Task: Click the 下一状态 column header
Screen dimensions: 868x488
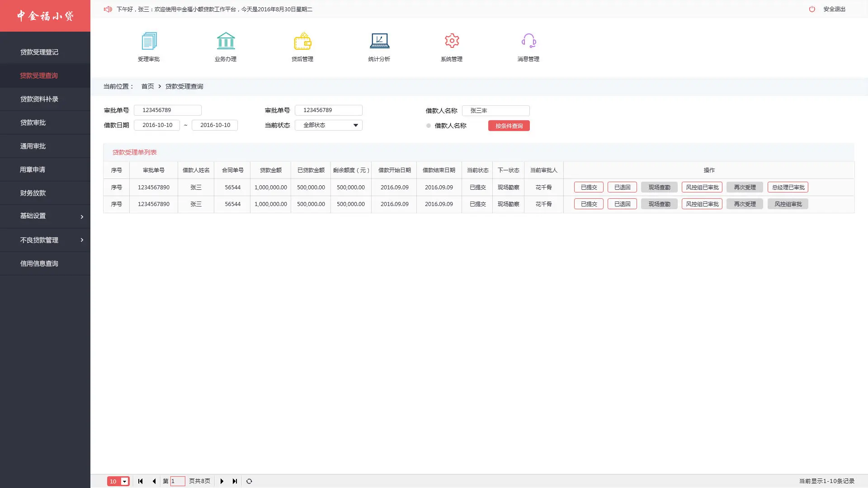Action: (x=509, y=170)
